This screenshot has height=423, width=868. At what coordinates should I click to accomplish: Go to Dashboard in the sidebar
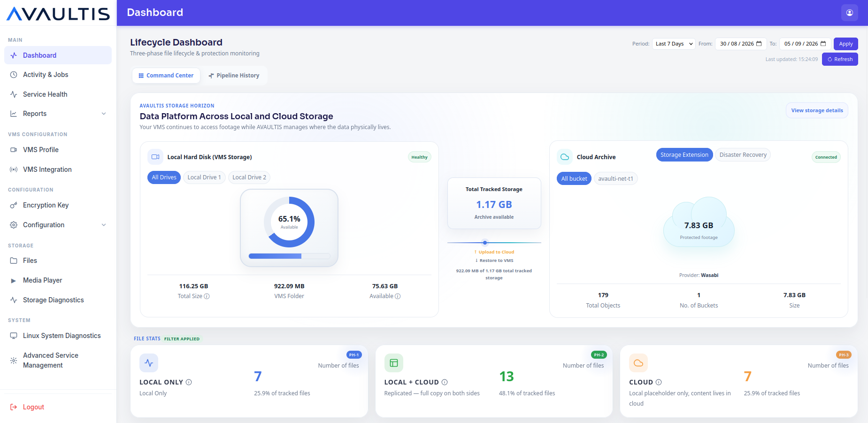(x=58, y=55)
